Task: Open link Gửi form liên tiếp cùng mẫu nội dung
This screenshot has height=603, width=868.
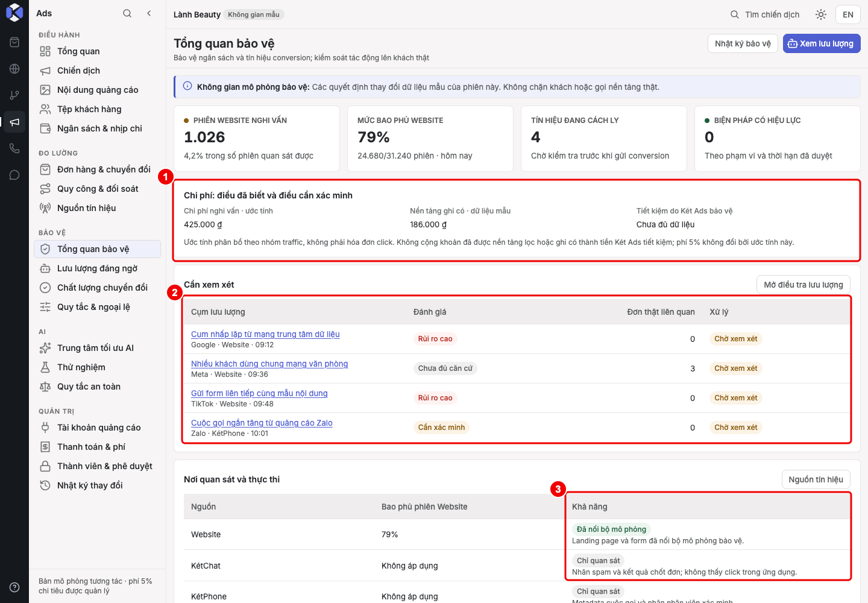Action: click(x=259, y=393)
